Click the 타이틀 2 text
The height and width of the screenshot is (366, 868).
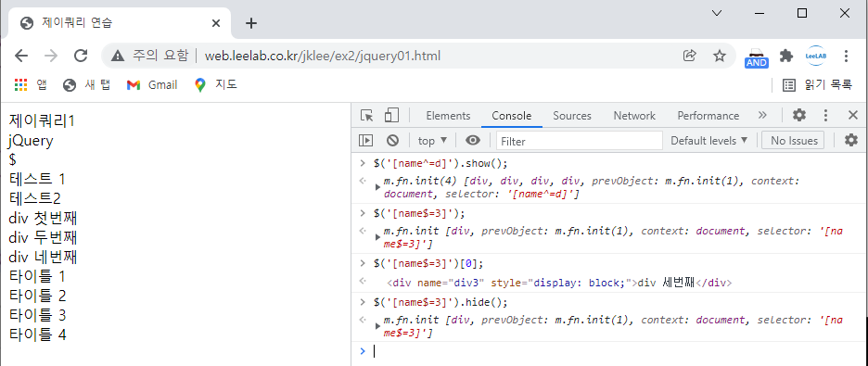point(37,296)
